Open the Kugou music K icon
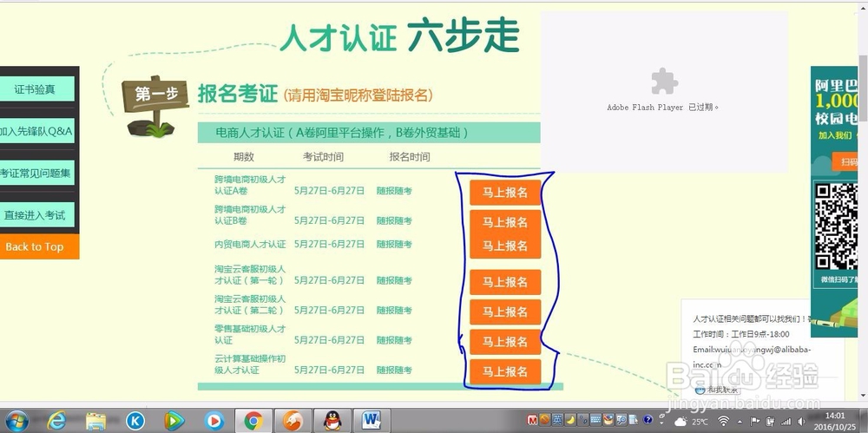The height and width of the screenshot is (433, 868). pyautogui.click(x=135, y=422)
